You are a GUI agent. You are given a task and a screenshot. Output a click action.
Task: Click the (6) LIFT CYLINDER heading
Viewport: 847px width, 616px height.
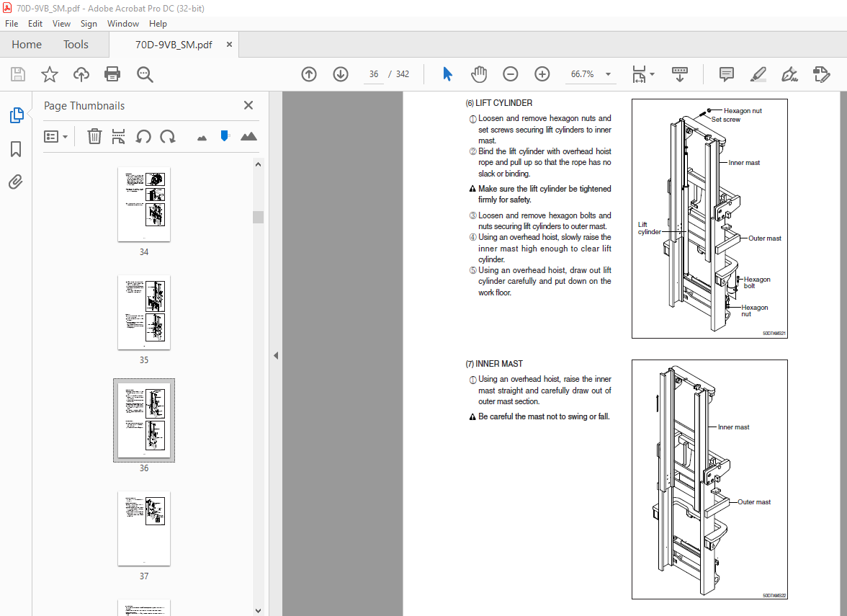[x=498, y=102]
